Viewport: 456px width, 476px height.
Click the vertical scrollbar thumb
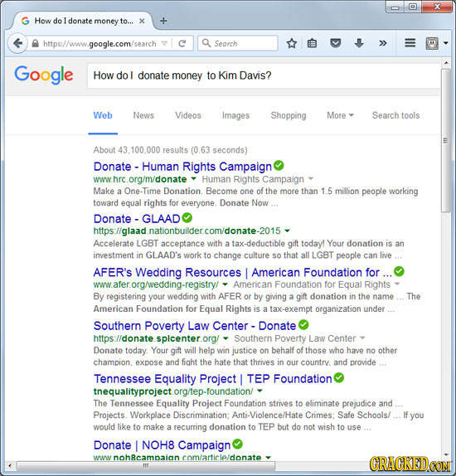point(446,140)
